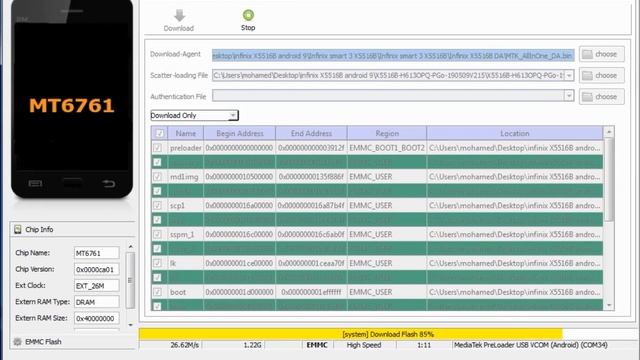Click the High Speed status entry
Screen dimensions: 640x360
click(364, 345)
